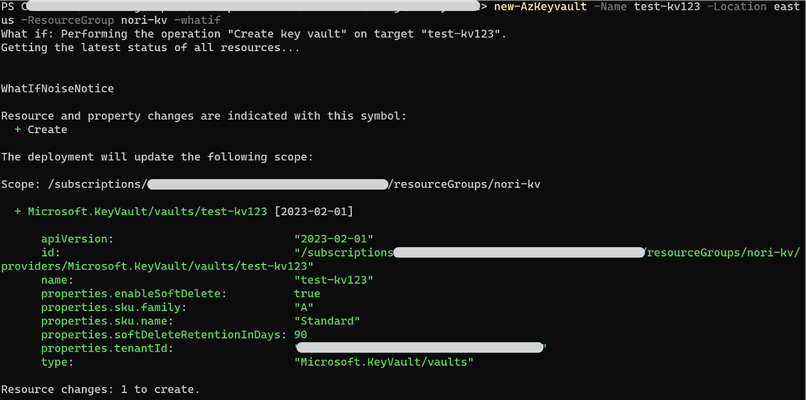Image resolution: width=806 pixels, height=400 pixels.
Task: Click the [2023-02-01] API version bracket
Action: coord(314,211)
